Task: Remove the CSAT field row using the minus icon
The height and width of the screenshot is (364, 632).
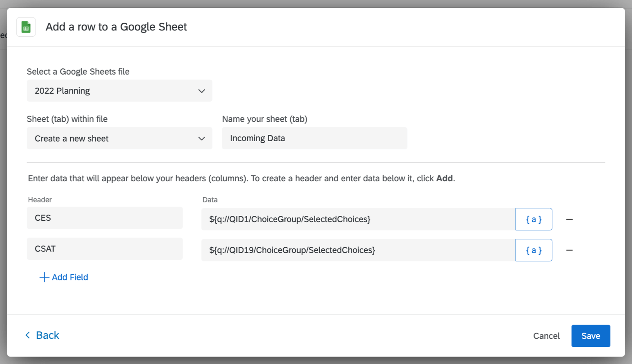Action: tap(569, 250)
